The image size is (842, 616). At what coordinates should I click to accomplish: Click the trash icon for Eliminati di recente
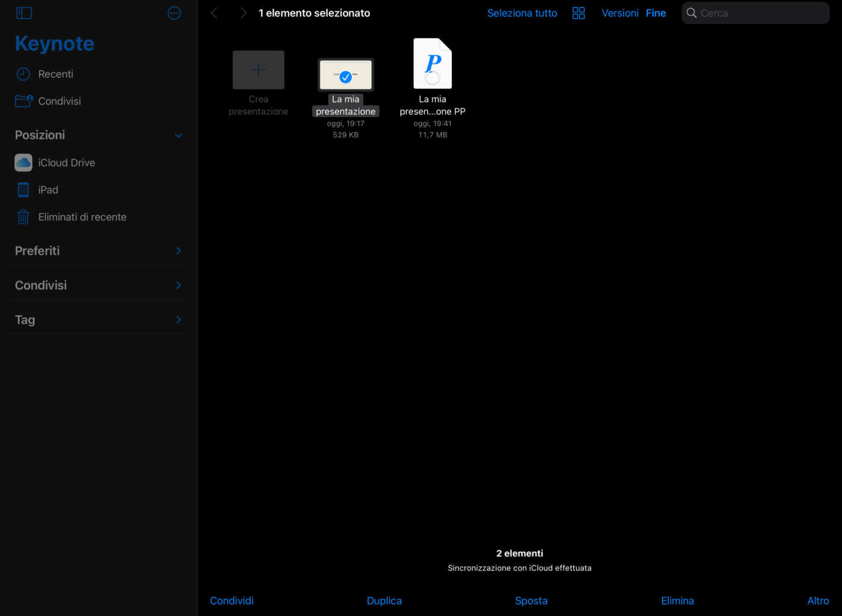23,217
